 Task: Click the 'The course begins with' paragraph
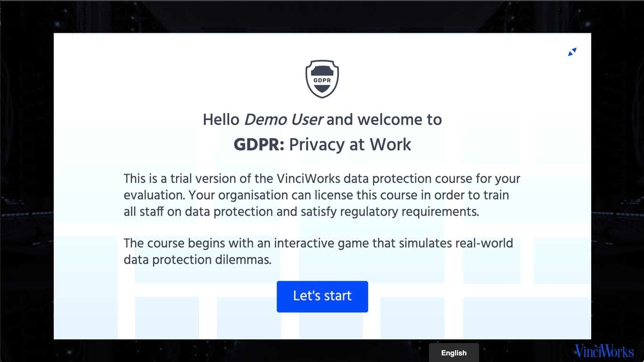tap(318, 251)
